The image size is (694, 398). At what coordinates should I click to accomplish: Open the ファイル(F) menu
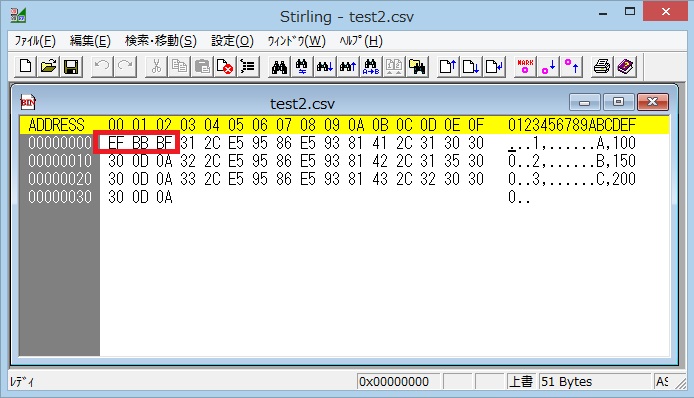(x=35, y=41)
